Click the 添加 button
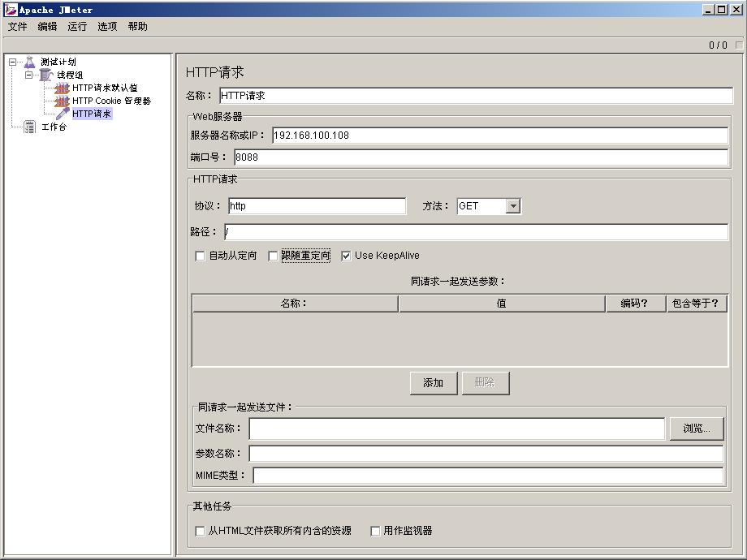Image resolution: width=747 pixels, height=560 pixels. (x=434, y=383)
